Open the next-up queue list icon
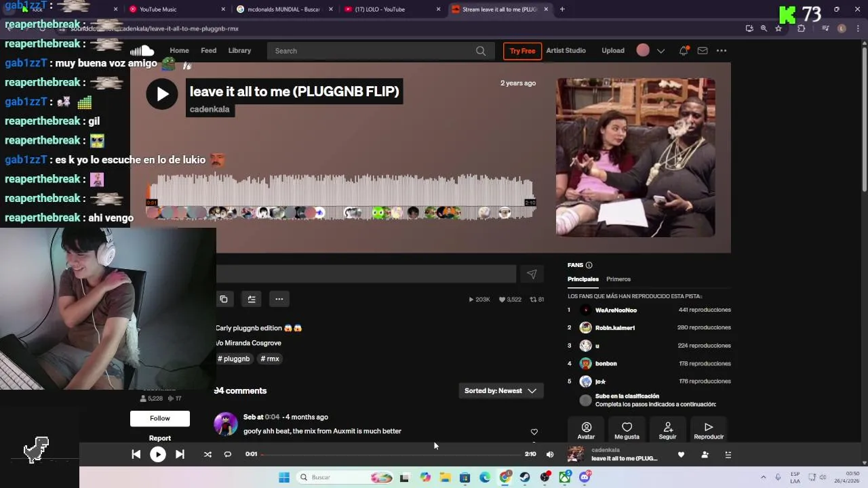 728,455
